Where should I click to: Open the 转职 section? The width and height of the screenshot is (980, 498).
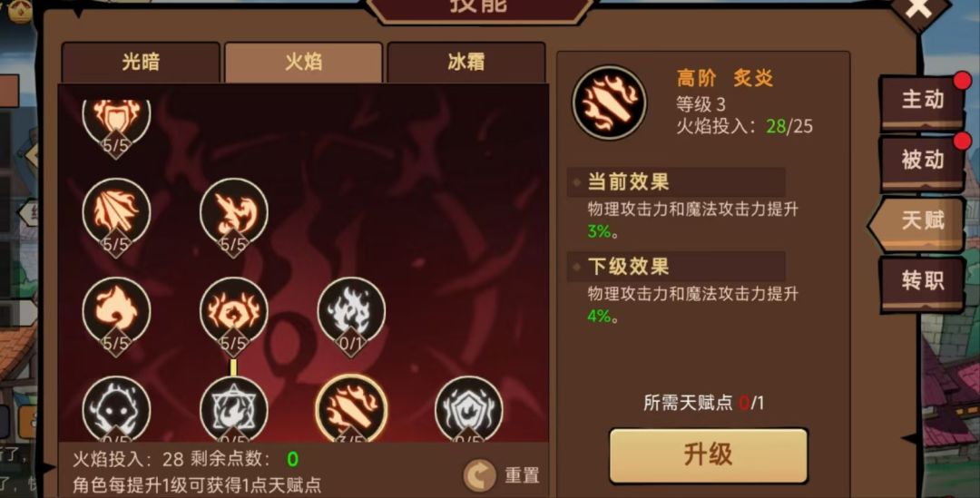point(922,281)
